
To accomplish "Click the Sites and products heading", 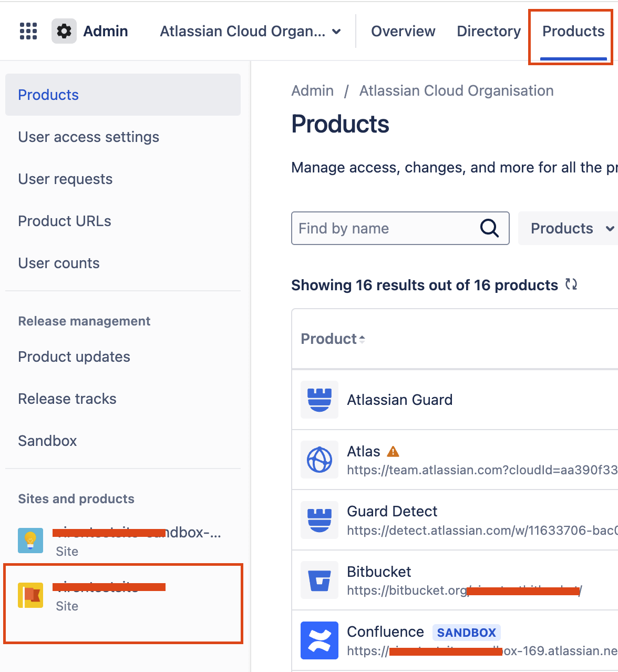I will point(76,498).
